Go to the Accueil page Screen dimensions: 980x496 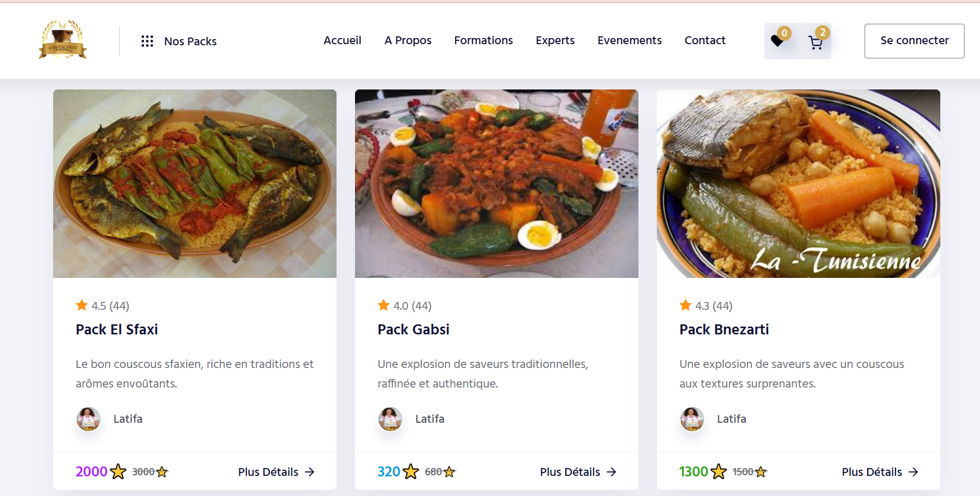342,40
